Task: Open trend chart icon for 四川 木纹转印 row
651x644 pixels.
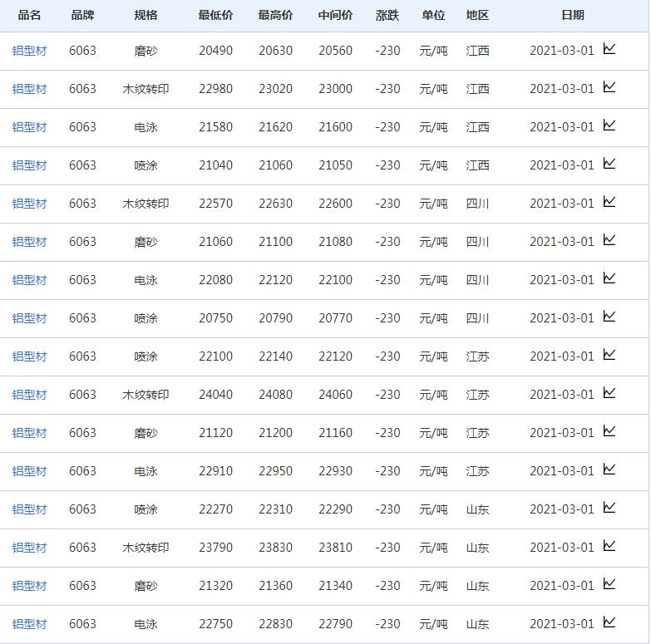Action: click(x=609, y=202)
